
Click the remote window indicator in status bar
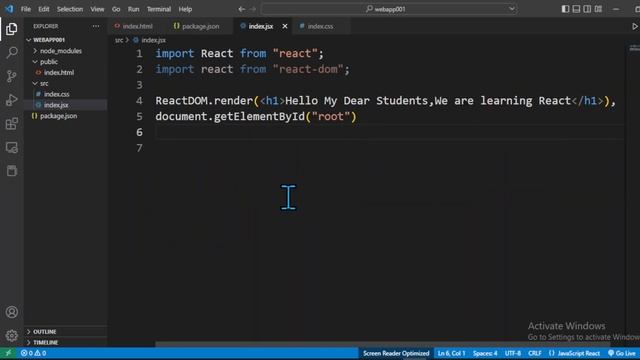click(8, 353)
